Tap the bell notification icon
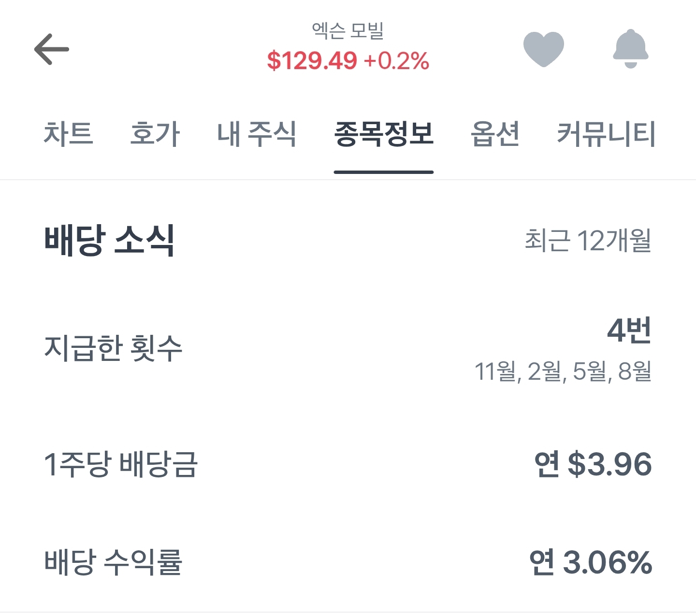 click(631, 49)
